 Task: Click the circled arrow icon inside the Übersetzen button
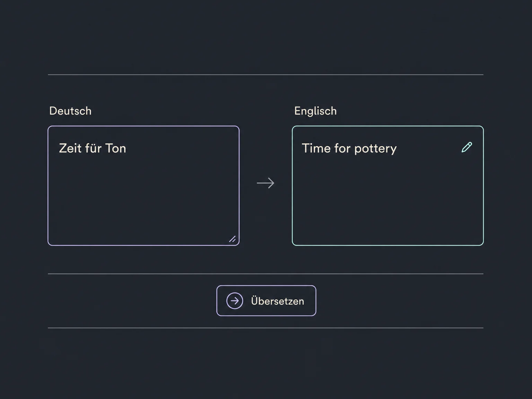(235, 301)
